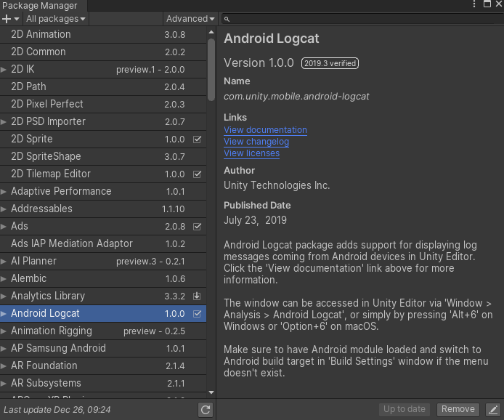
Task: Select the AR Foundation package
Action: (x=103, y=366)
